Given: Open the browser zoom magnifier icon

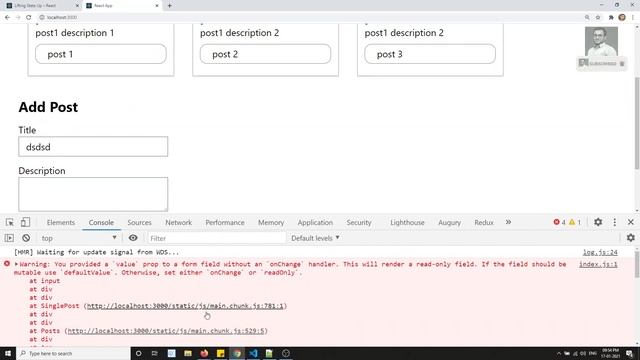Looking at the screenshot, I should point(587,17).
